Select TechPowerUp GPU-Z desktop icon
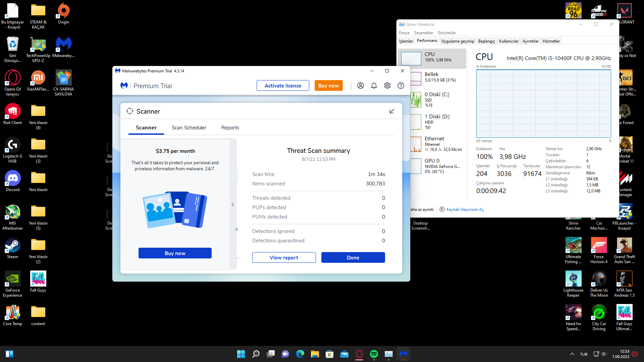Image resolution: width=644 pixels, height=362 pixels. click(38, 49)
